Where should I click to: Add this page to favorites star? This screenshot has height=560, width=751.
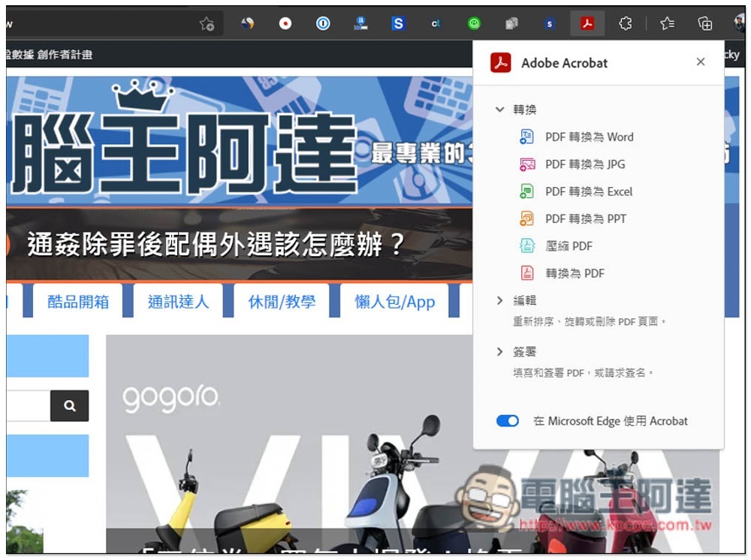pyautogui.click(x=207, y=24)
